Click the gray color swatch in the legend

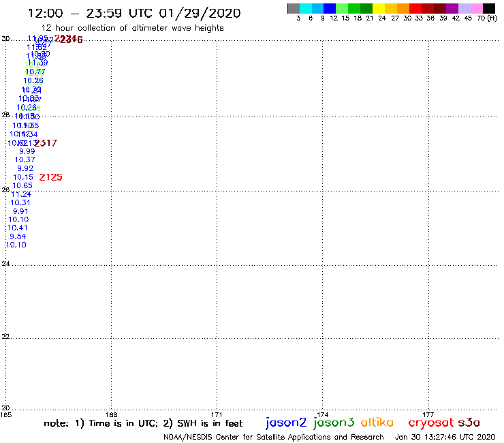(294, 8)
